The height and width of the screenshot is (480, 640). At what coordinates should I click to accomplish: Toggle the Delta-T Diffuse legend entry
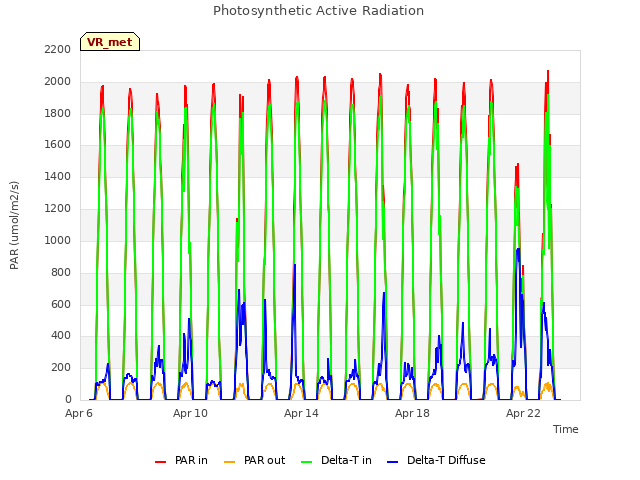pyautogui.click(x=436, y=460)
